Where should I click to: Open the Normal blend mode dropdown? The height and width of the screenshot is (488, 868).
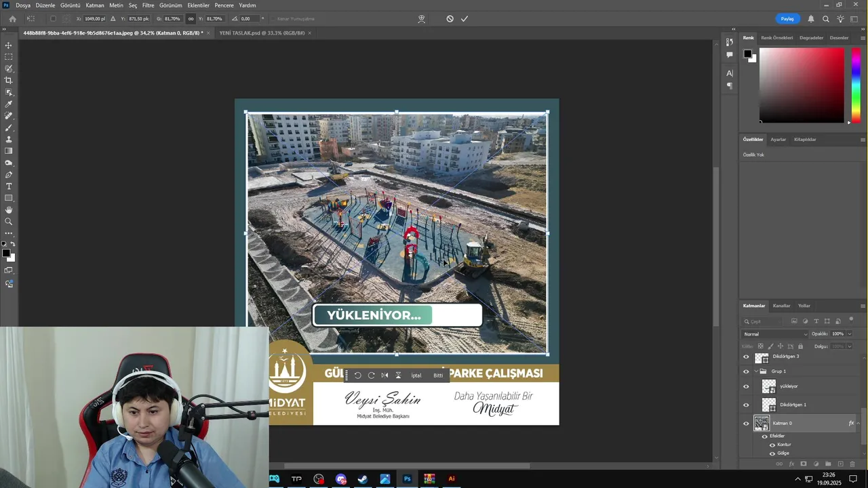click(775, 334)
